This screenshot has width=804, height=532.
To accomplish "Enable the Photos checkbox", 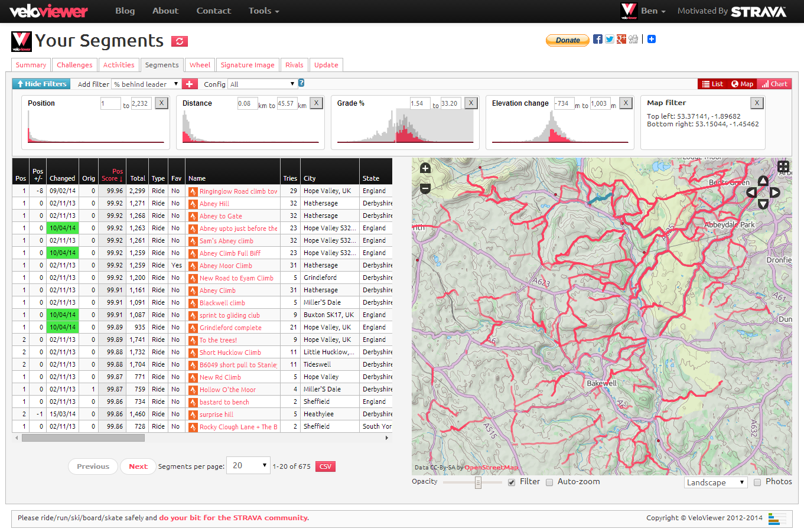I will 757,482.
